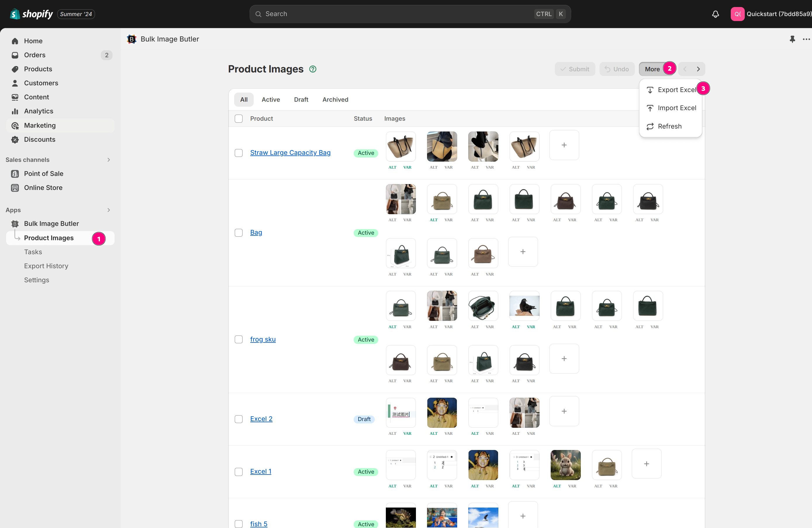Go to next page arrow
812x528 pixels.
coord(698,69)
